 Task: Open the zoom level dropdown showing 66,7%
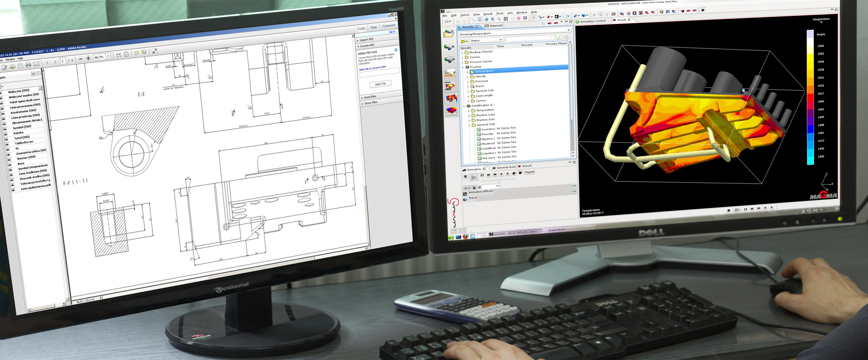pos(108,56)
